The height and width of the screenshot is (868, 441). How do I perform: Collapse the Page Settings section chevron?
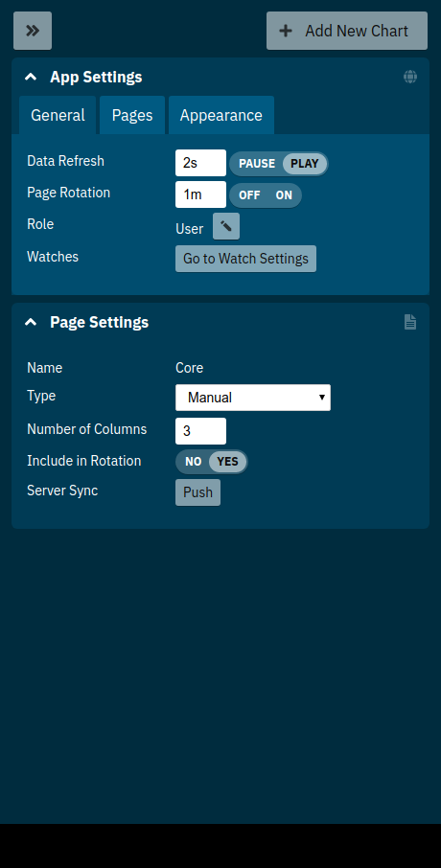pos(31,322)
